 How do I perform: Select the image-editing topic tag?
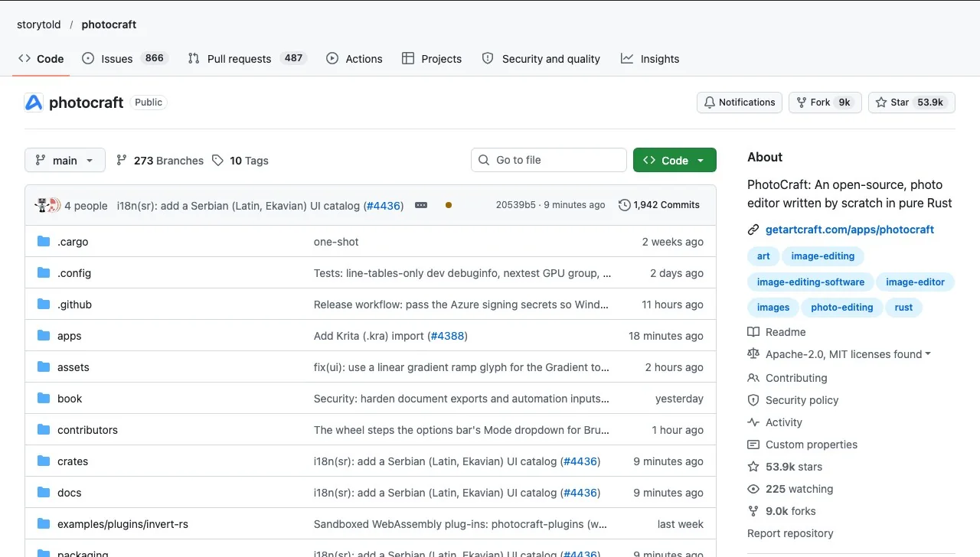(823, 256)
